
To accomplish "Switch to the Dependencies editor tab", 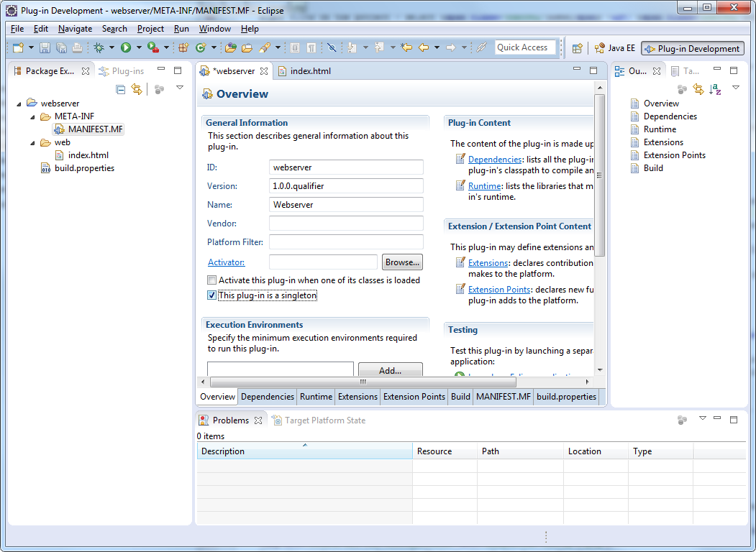I will point(268,397).
